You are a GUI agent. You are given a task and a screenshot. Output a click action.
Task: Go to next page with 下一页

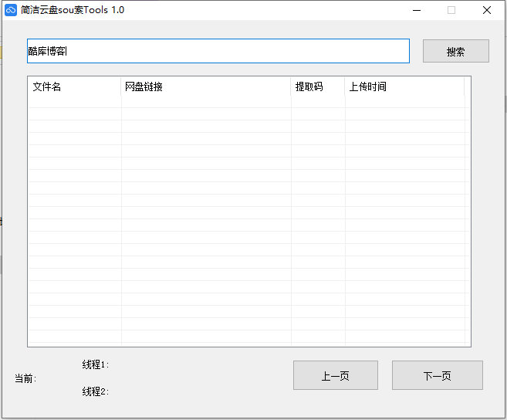438,375
